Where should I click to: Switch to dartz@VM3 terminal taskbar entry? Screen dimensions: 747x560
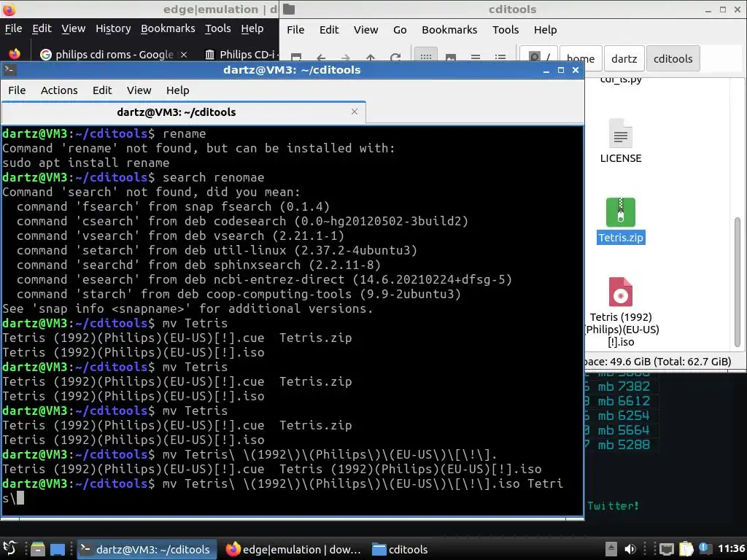pyautogui.click(x=147, y=549)
